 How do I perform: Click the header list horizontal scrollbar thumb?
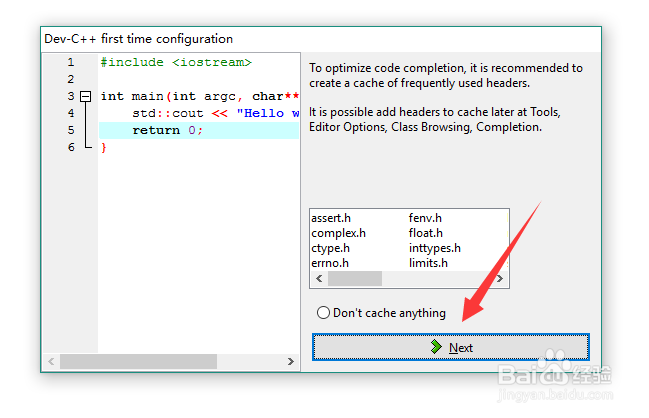pos(355,279)
